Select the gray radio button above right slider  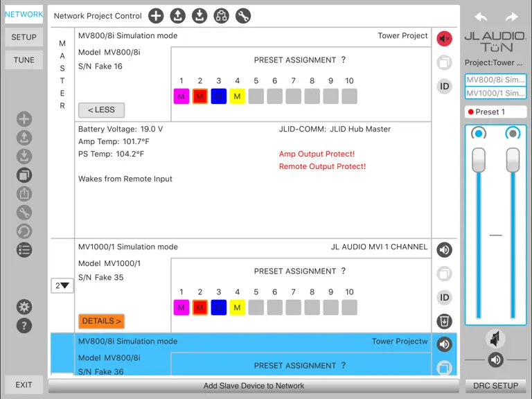point(513,133)
